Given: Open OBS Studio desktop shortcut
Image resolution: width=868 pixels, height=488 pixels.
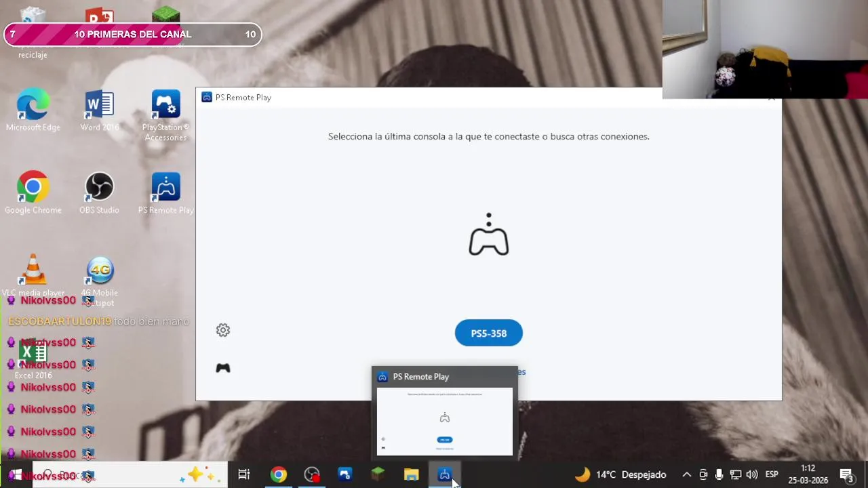Looking at the screenshot, I should click(99, 194).
